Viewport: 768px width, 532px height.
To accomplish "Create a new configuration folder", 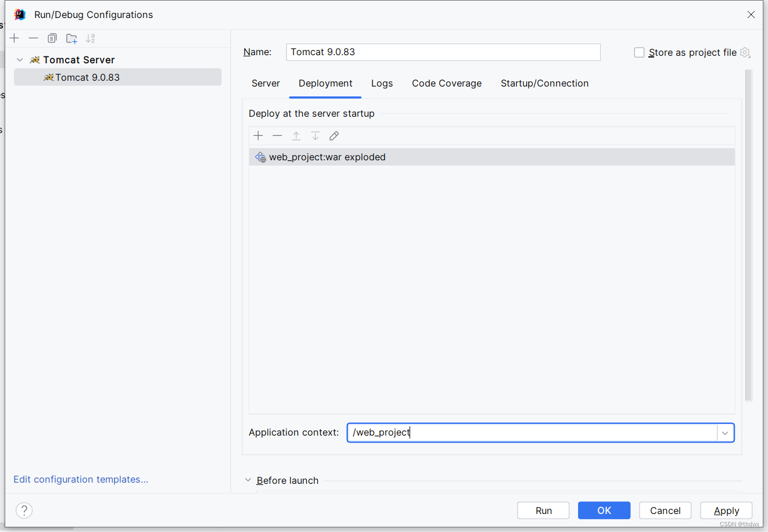I will tap(71, 38).
